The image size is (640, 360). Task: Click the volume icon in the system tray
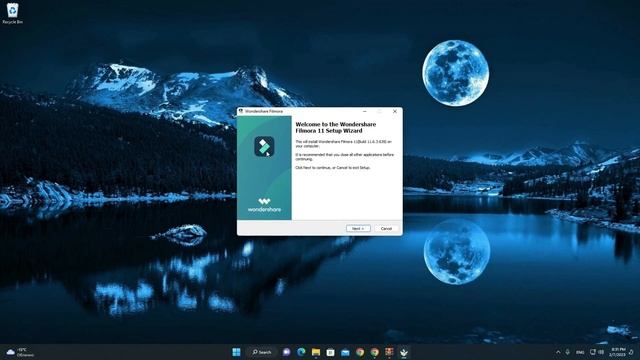tap(601, 352)
